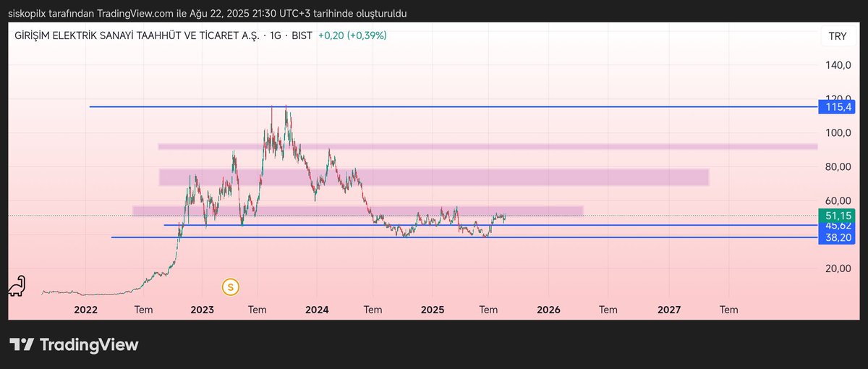Click the 2022 time axis label

[x=86, y=310]
